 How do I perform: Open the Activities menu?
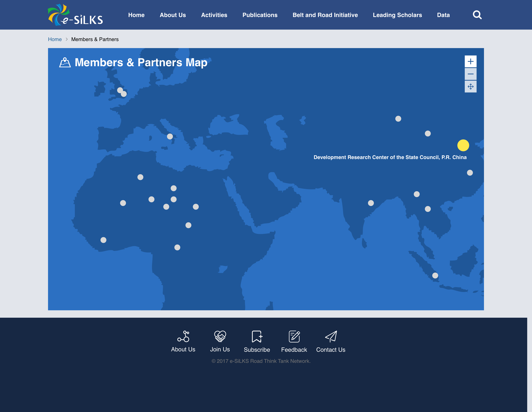[x=214, y=15]
